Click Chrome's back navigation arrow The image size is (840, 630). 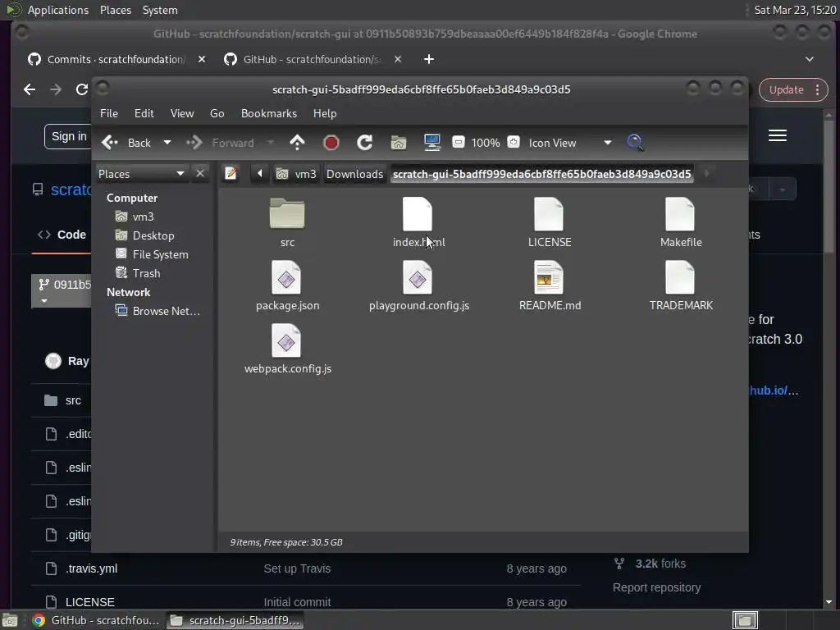click(30, 89)
